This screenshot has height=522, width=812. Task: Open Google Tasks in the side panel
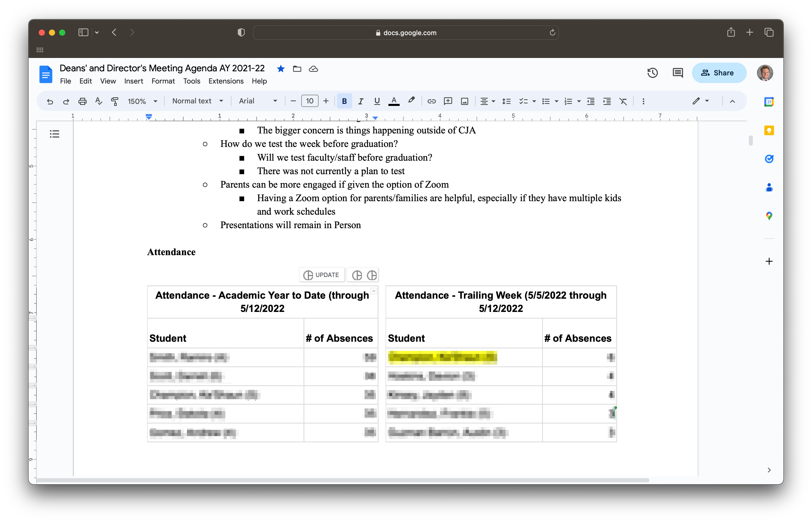click(x=769, y=159)
